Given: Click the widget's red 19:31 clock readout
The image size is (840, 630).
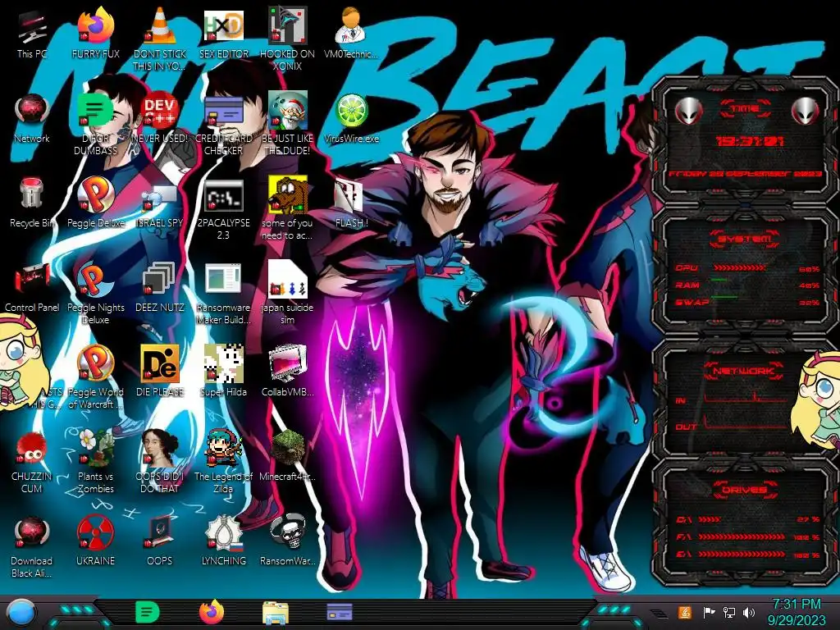Looking at the screenshot, I should pos(750,141).
